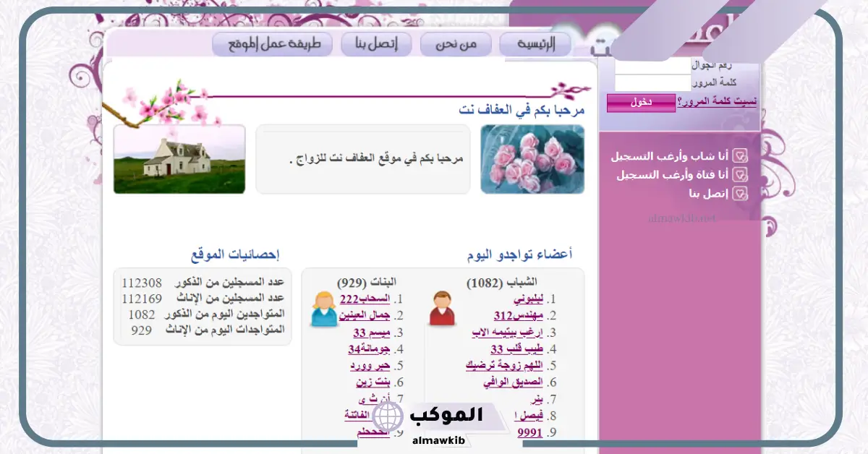
Task: Click the almawkib globe logo icon
Action: click(387, 418)
